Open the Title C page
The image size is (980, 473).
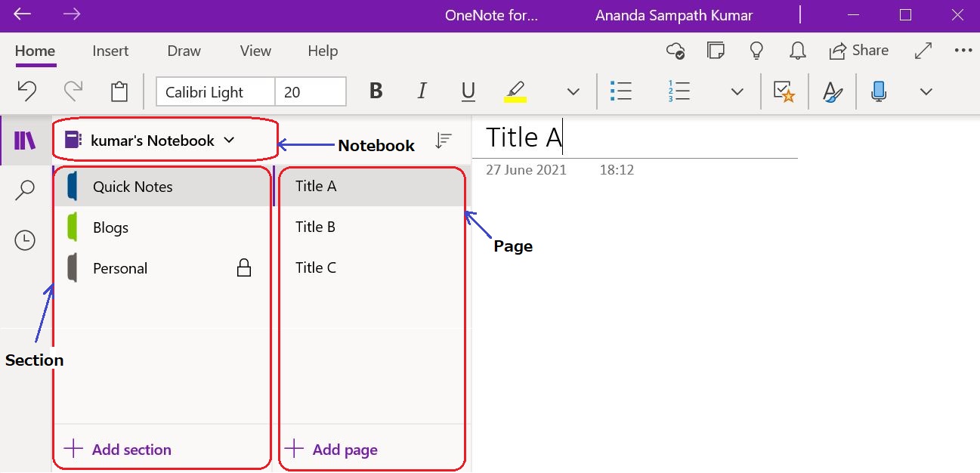[x=371, y=267]
